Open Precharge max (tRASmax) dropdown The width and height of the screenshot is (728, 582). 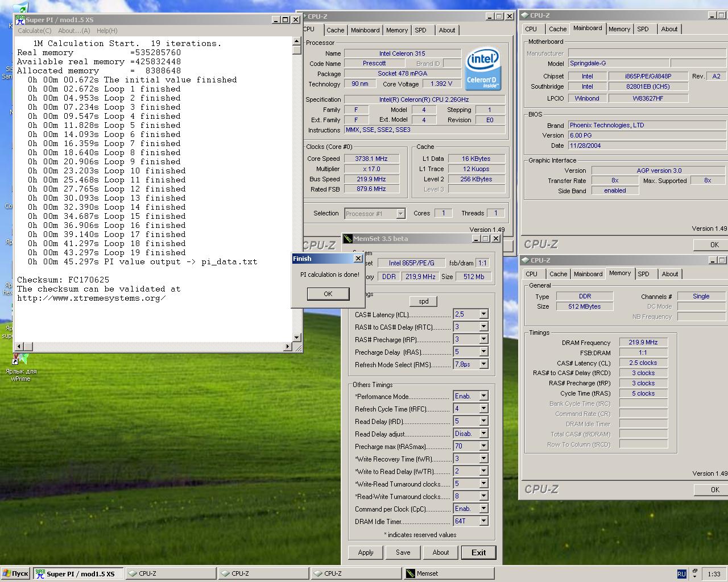[x=483, y=446]
